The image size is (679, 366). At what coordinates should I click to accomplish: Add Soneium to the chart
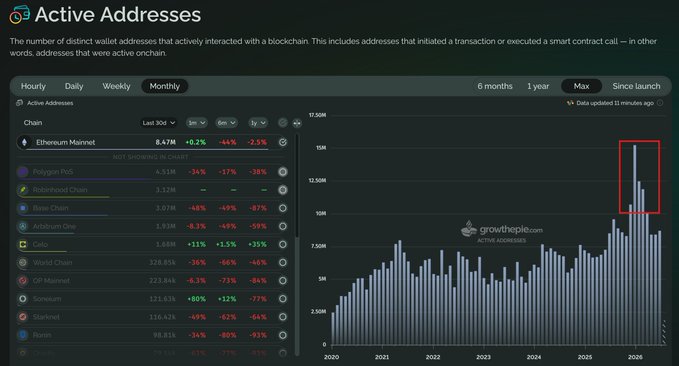[283, 299]
